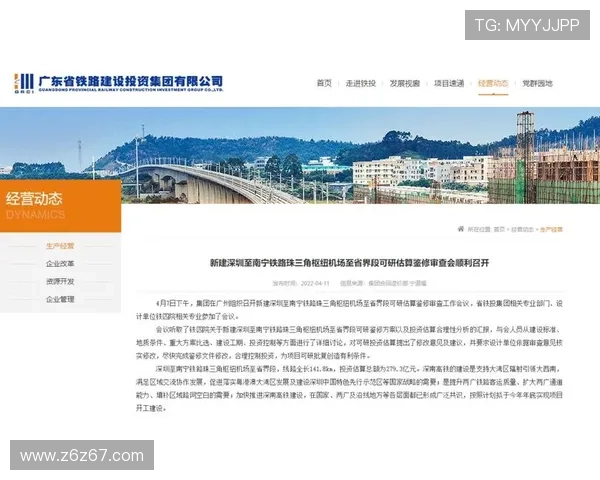This screenshot has height=480, width=600.
Task: Click the GRCI company logo icon
Action: pos(24,83)
